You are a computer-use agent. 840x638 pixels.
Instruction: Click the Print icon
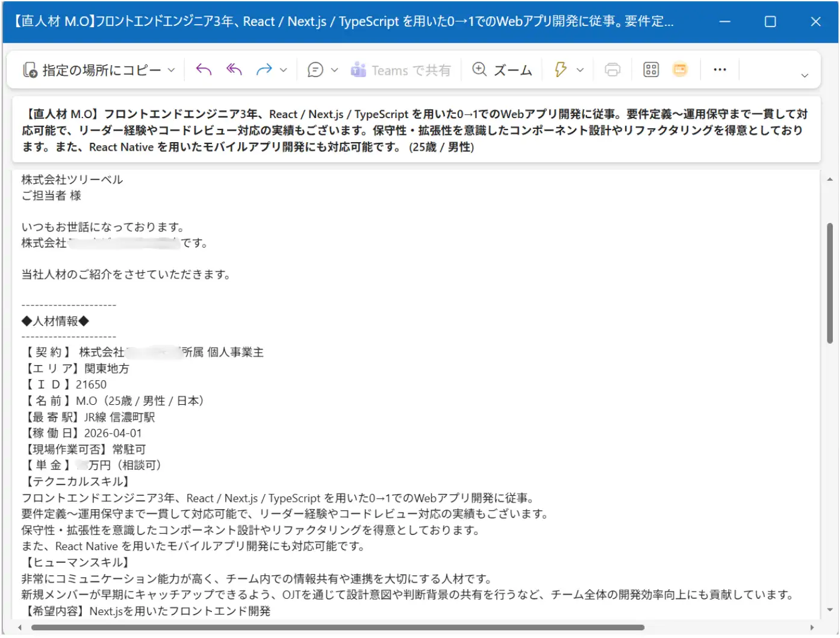612,69
